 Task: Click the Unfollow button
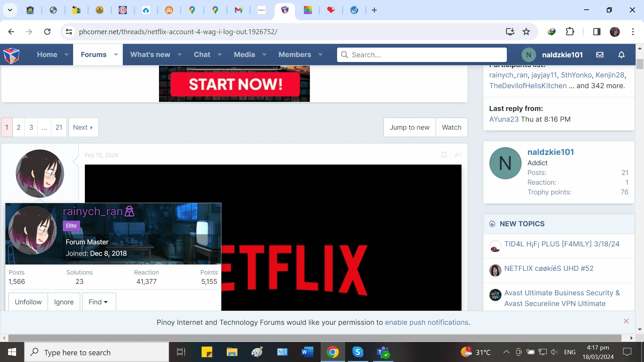[x=28, y=302]
